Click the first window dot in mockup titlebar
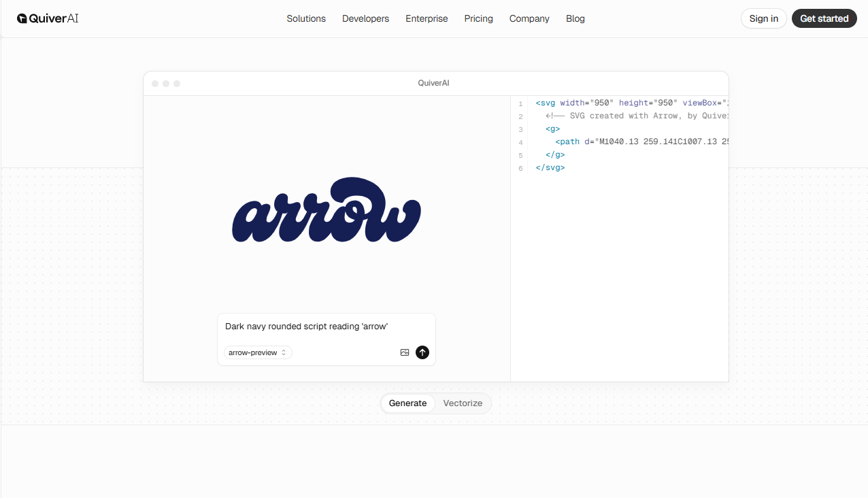The height and width of the screenshot is (498, 868). coord(155,83)
